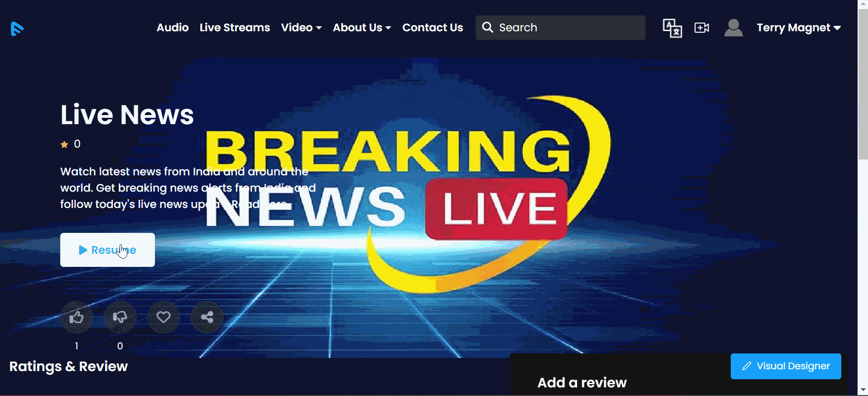Go to the Audio menu item
Screen dimensions: 868x396
pyautogui.click(x=173, y=28)
